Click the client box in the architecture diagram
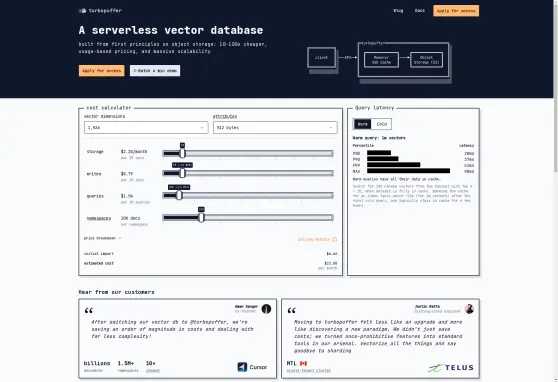 click(x=321, y=57)
